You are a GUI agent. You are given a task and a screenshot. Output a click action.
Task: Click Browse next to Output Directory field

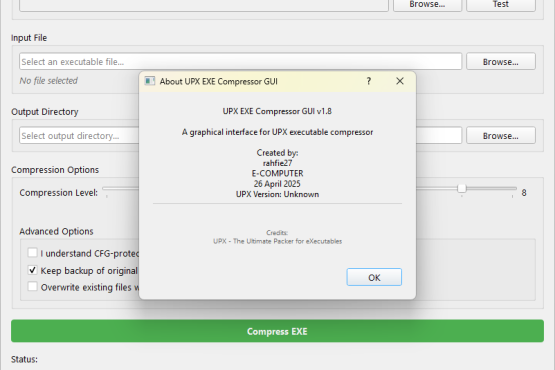coord(500,136)
